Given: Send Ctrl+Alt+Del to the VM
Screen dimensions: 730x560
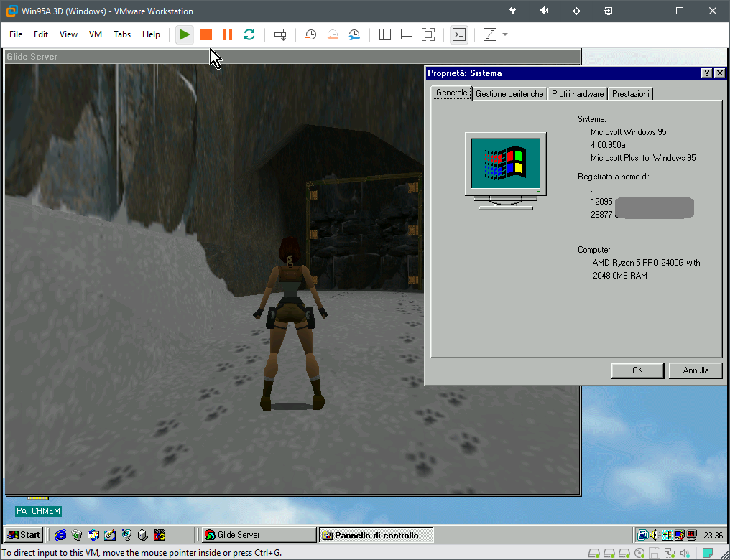Looking at the screenshot, I should click(x=280, y=34).
